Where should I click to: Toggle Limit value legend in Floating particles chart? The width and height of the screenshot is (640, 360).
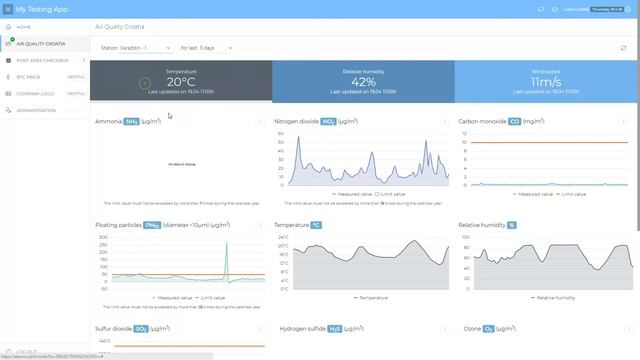click(x=210, y=298)
